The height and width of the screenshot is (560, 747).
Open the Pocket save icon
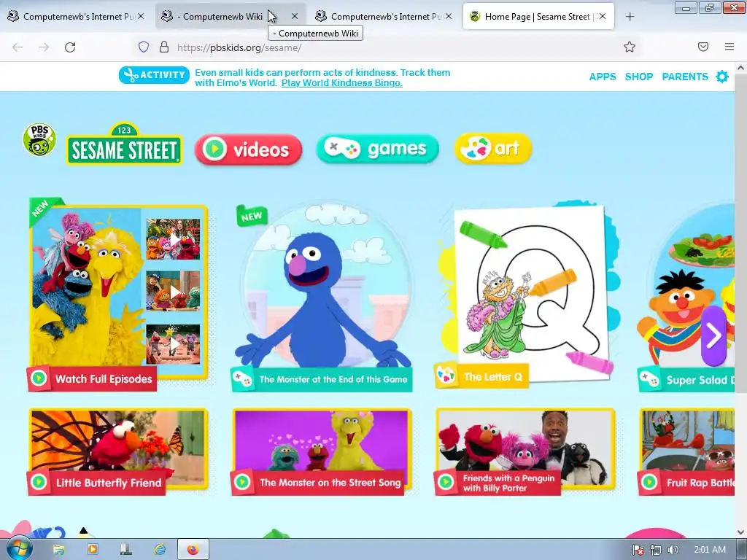tap(703, 47)
